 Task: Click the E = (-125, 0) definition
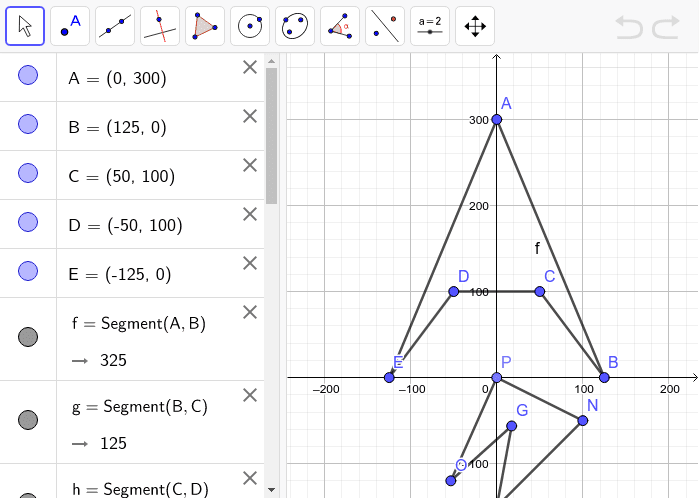120,274
